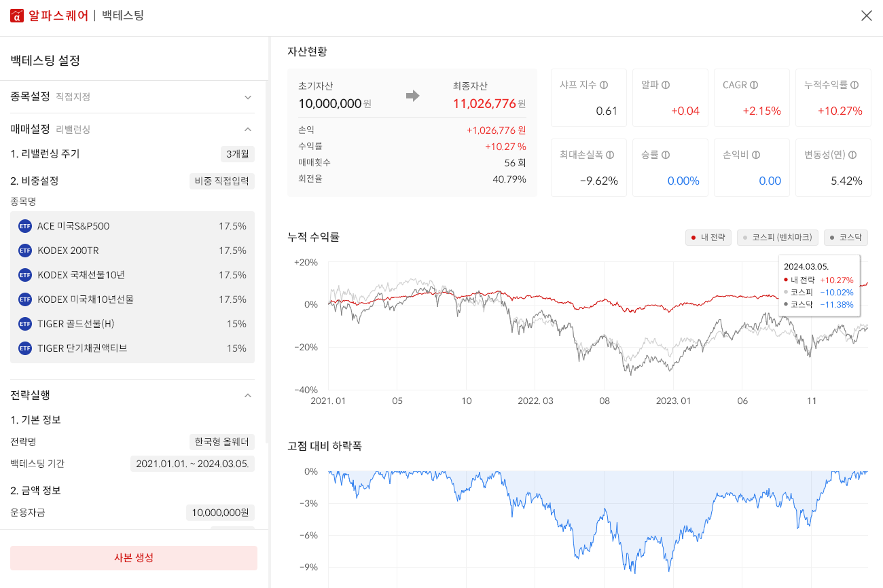The height and width of the screenshot is (588, 883).
Task: Open info tooltip for 손익비
Action: click(756, 155)
